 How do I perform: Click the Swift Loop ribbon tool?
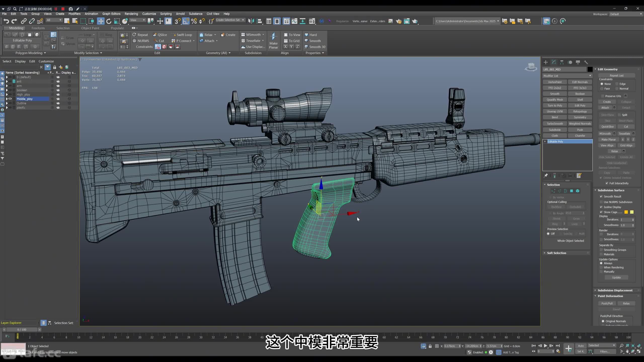182,35
